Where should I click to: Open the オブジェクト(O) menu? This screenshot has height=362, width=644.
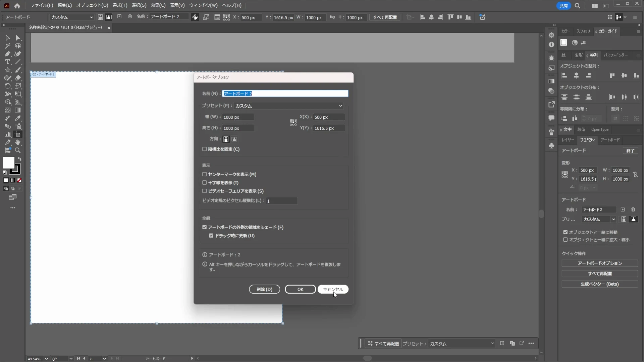click(x=92, y=5)
